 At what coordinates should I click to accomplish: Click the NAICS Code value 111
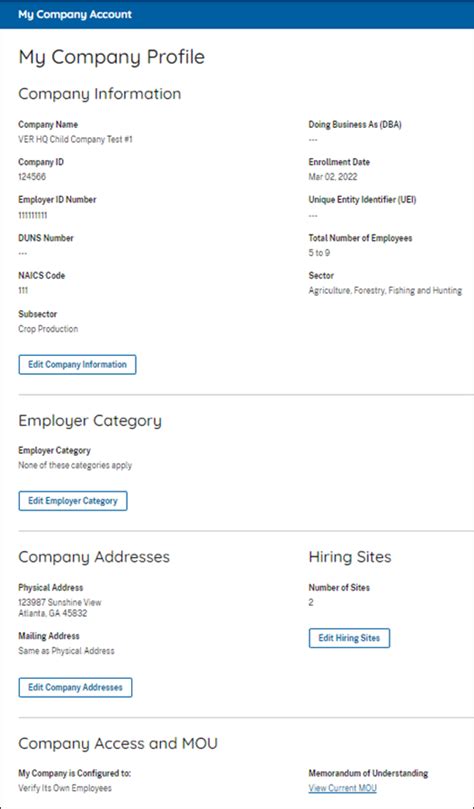click(x=23, y=290)
